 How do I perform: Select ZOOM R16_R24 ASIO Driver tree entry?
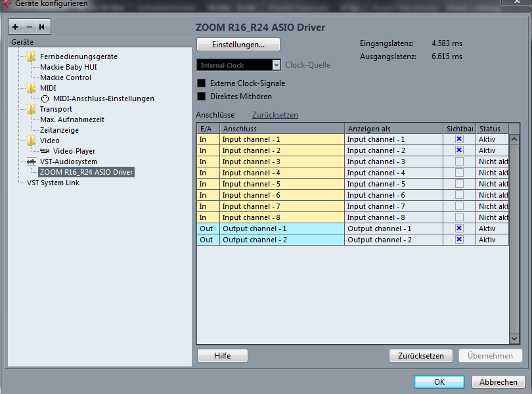pyautogui.click(x=86, y=172)
